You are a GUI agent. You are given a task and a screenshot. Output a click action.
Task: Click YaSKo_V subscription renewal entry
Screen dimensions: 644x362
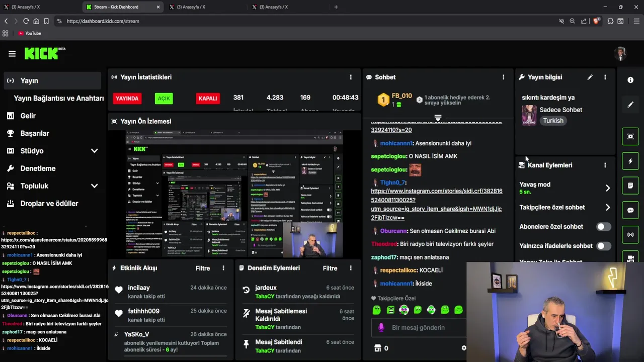[171, 342]
